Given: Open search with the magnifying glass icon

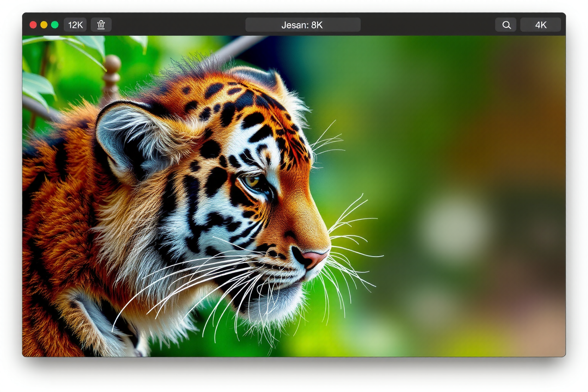Looking at the screenshot, I should [x=506, y=25].
